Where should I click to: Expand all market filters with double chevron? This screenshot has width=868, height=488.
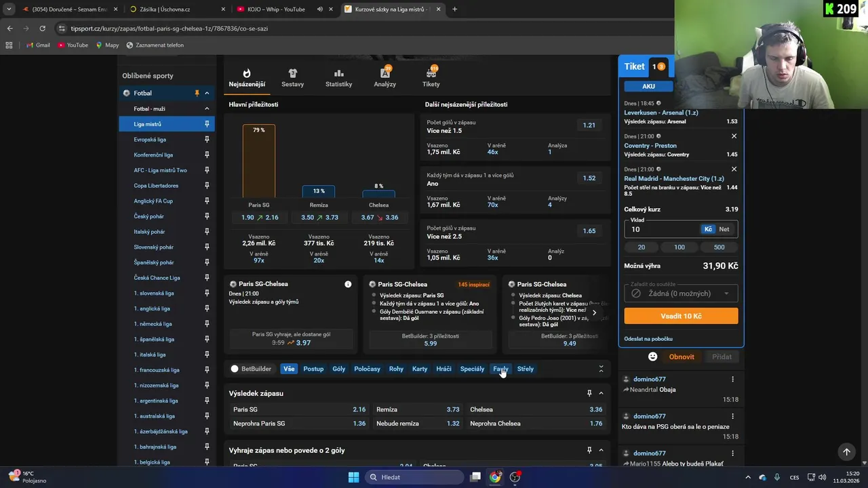pos(601,369)
